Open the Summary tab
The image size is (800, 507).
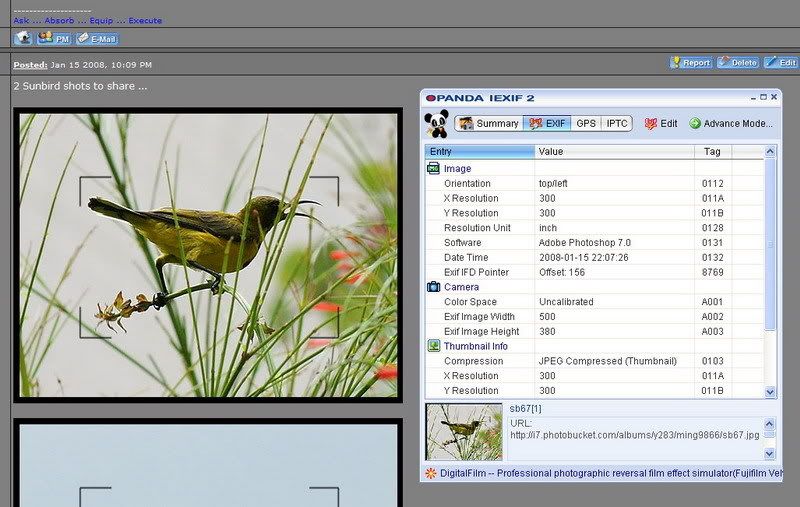(489, 123)
